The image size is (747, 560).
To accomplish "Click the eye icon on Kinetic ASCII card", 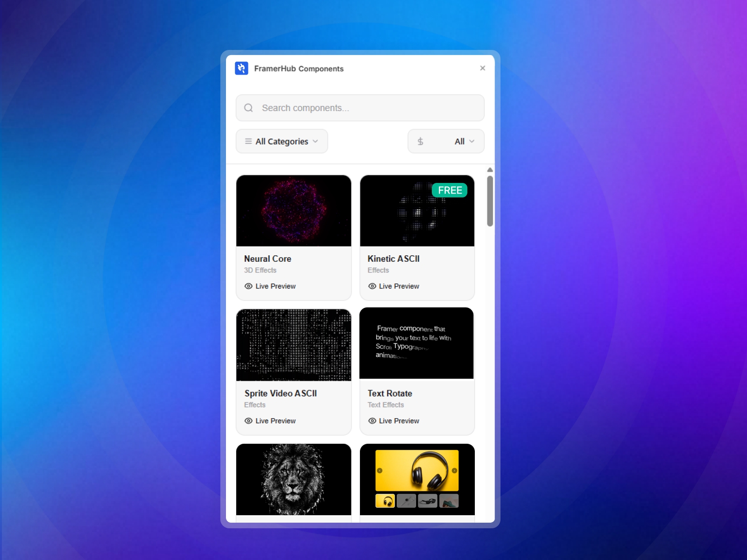I will point(372,286).
